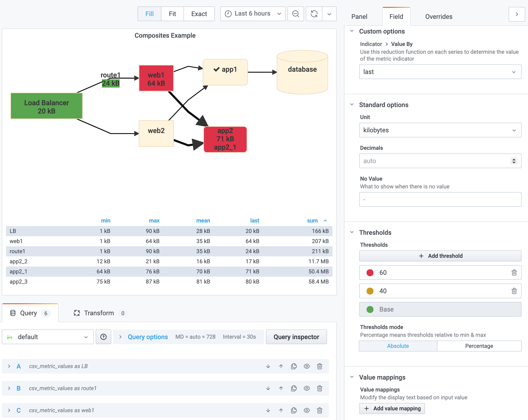Click the delete icon on threshold 60

[514, 272]
